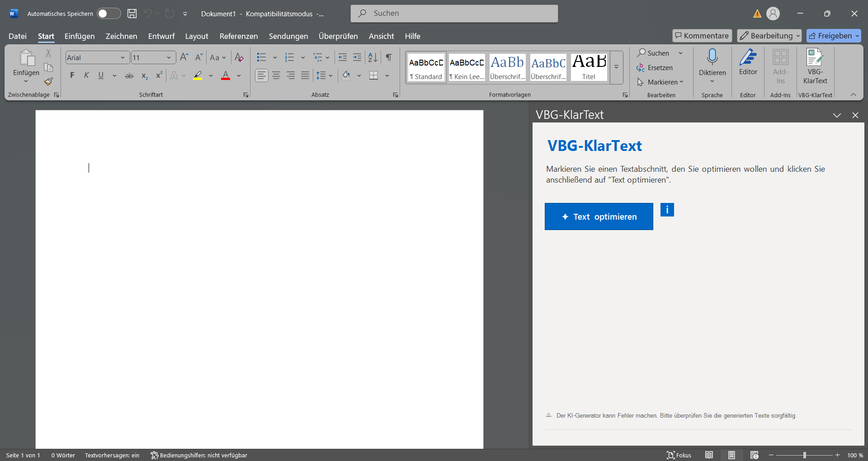Open the Arial font name dropdown
This screenshot has width=868, height=461.
pos(123,58)
